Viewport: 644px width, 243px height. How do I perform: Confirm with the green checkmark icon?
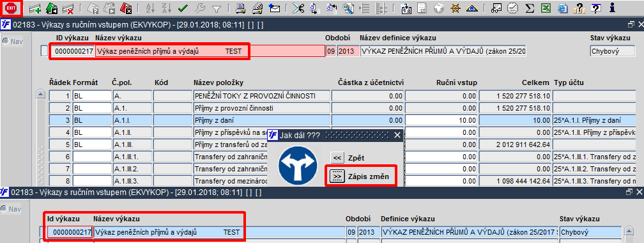183,8
